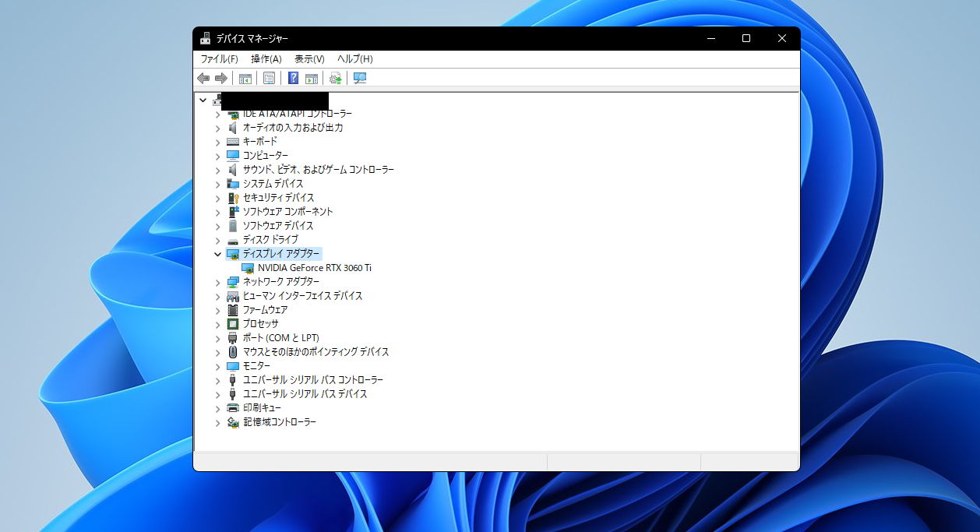
Task: Select the ソフトウェア コンポーネント row text
Action: (287, 212)
